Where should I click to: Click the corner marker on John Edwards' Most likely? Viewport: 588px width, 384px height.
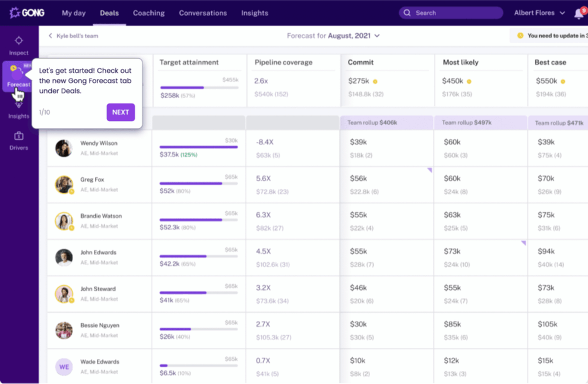point(523,243)
